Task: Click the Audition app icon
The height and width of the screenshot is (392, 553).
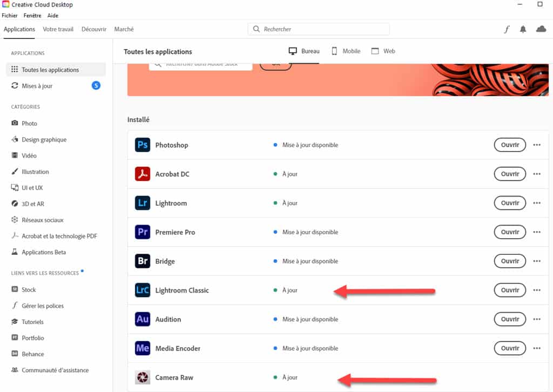Action: pyautogui.click(x=143, y=319)
